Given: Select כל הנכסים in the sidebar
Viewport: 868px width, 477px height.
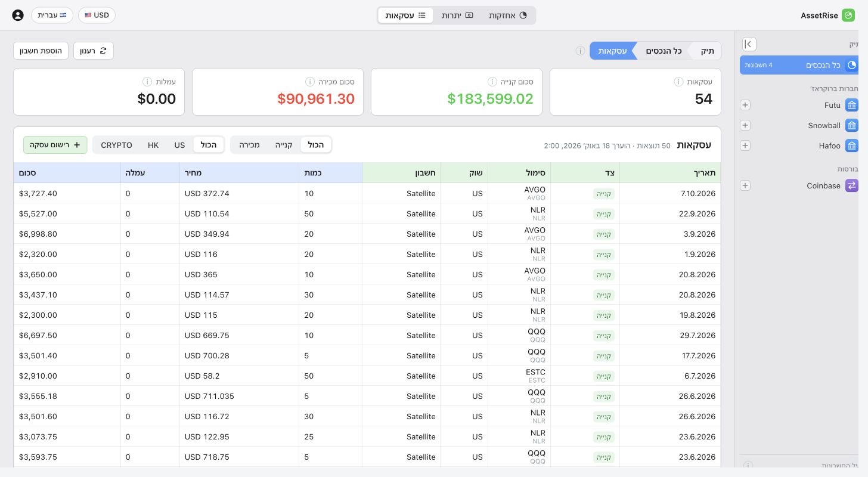Looking at the screenshot, I should 799,65.
